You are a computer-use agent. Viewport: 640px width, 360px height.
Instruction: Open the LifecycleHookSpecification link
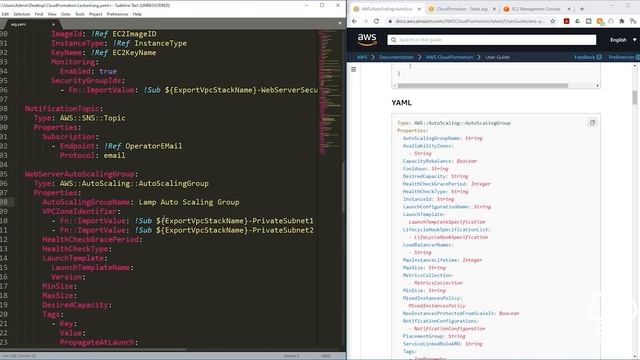451,237
